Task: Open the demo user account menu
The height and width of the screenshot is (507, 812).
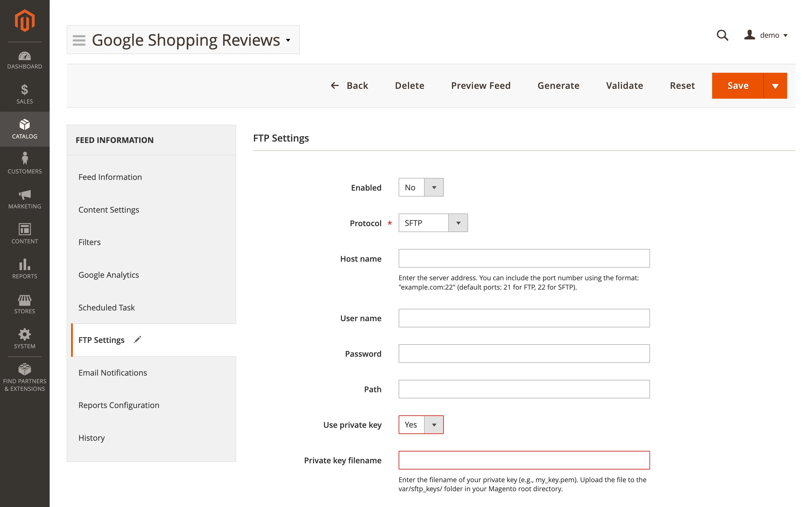Action: click(x=766, y=35)
